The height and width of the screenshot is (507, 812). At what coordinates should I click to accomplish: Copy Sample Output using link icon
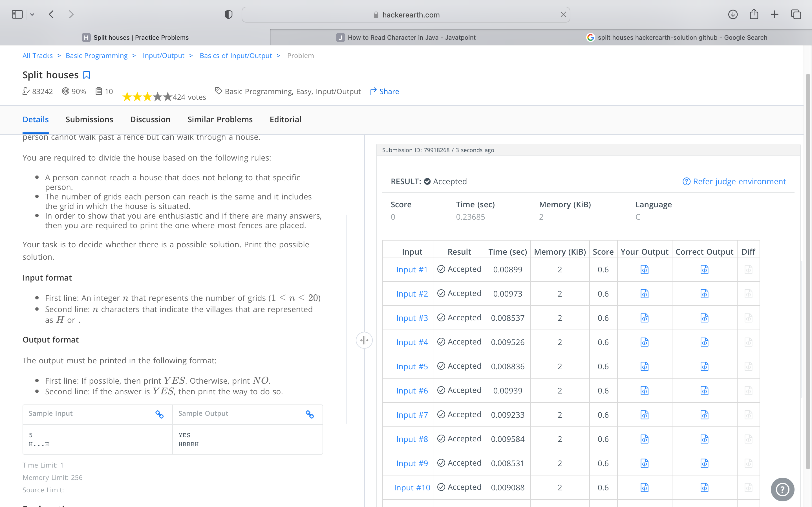(310, 414)
